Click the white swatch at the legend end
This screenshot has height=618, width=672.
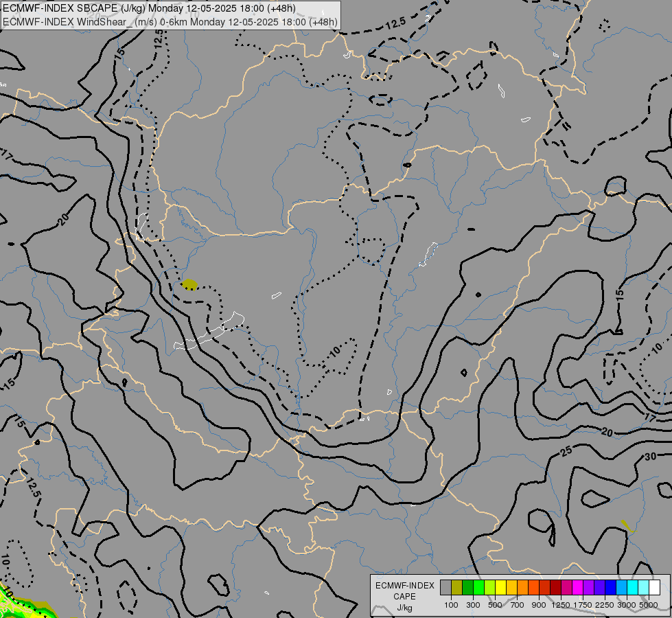pyautogui.click(x=654, y=588)
